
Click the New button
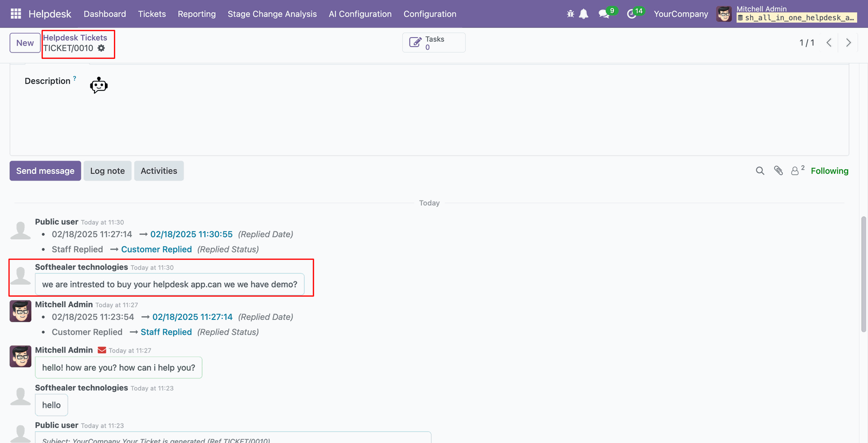click(25, 43)
